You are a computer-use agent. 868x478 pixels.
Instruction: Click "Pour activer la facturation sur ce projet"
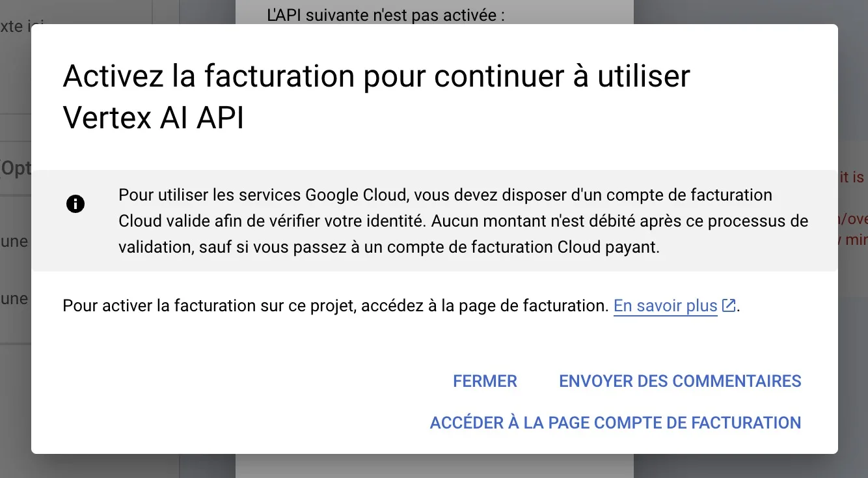tap(207, 306)
